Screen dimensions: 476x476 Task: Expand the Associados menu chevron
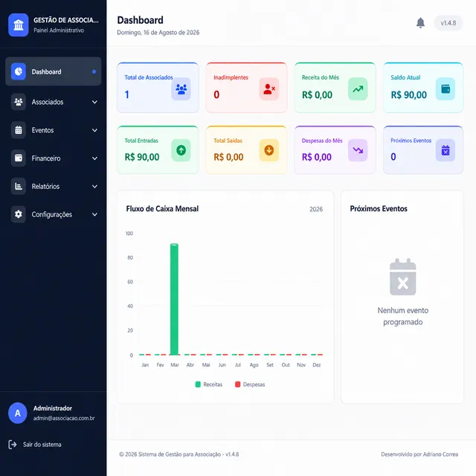point(94,102)
